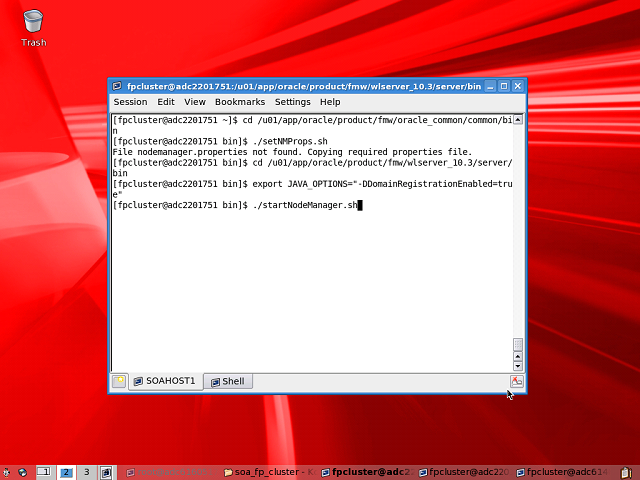Viewport: 640px width, 480px height.
Task: Click the scroll down arrow at bottom of scrollbar
Action: point(518,366)
